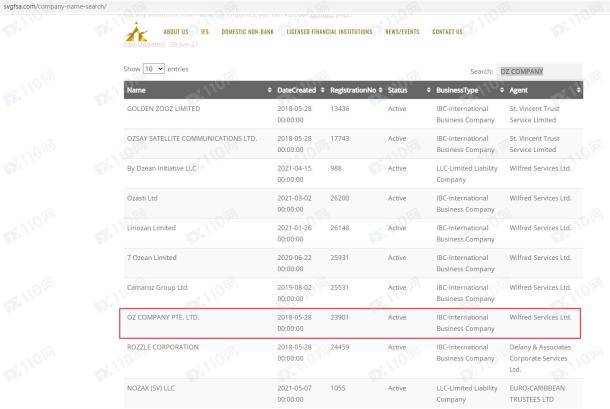Click registration number 988
The image size is (610, 409).
click(x=336, y=169)
